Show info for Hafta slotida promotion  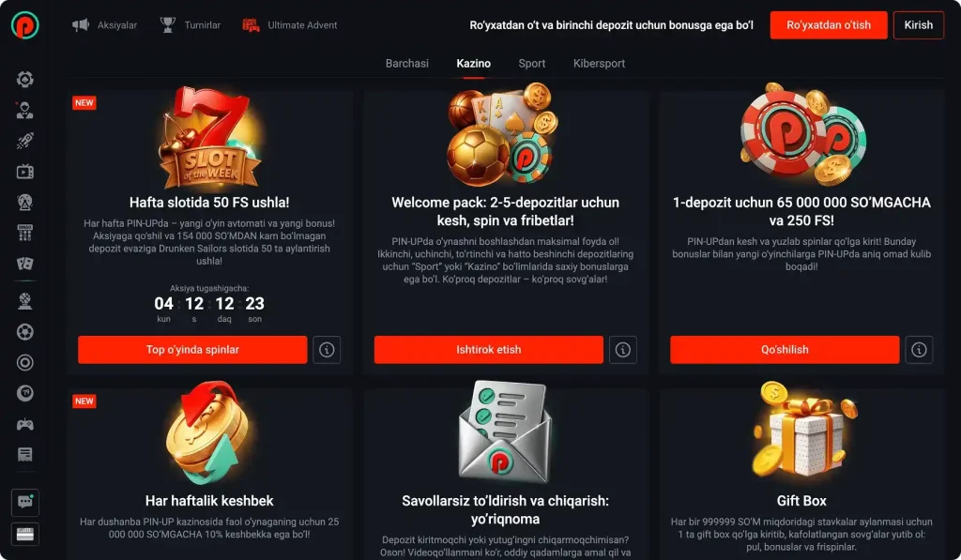(x=327, y=350)
